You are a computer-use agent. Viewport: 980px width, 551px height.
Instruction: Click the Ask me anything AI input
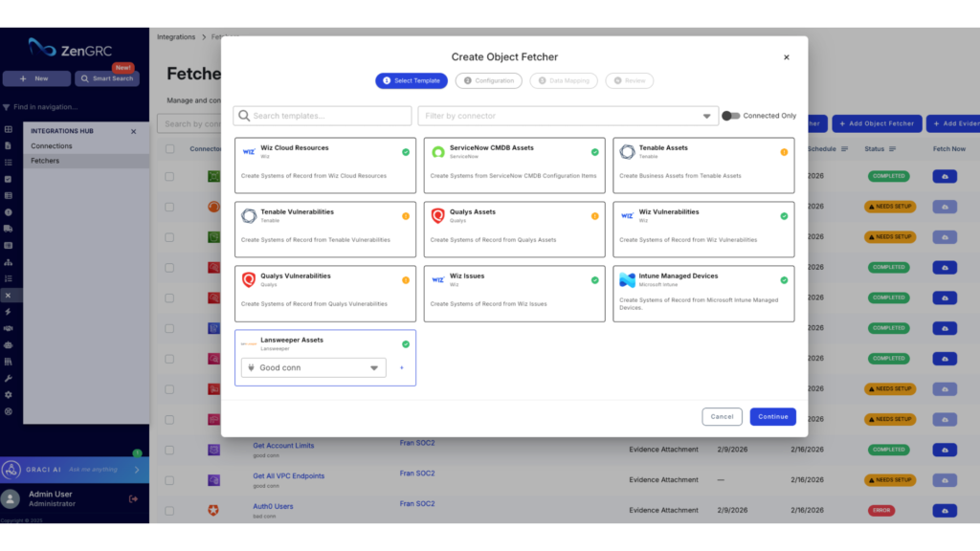[93, 470]
